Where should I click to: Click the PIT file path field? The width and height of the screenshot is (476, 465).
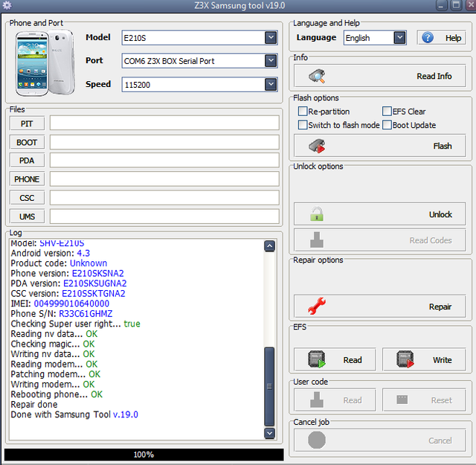point(164,123)
